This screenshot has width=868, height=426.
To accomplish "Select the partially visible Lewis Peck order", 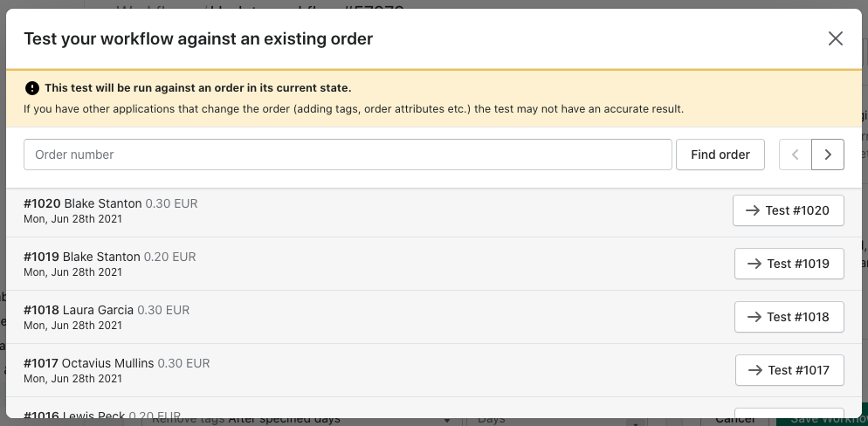I will 433,408.
